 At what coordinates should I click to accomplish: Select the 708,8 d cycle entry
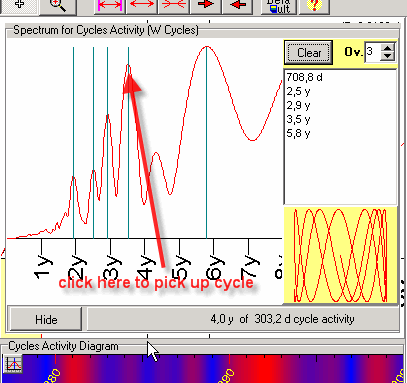[304, 77]
